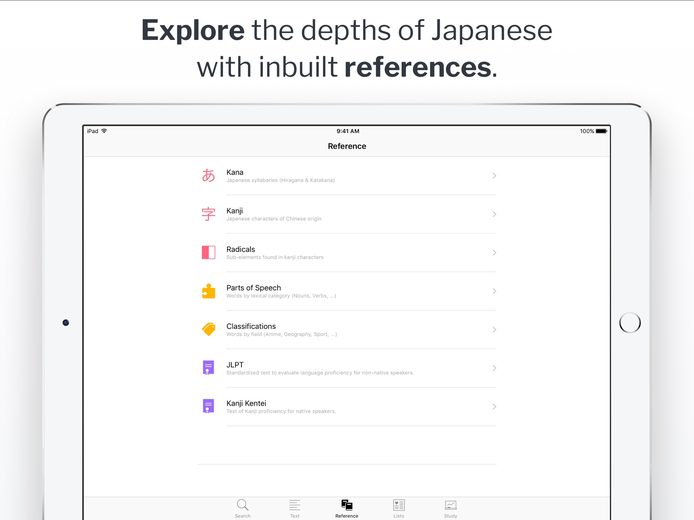Click the Kanji Kentei subtitle about native speakers

(x=281, y=411)
